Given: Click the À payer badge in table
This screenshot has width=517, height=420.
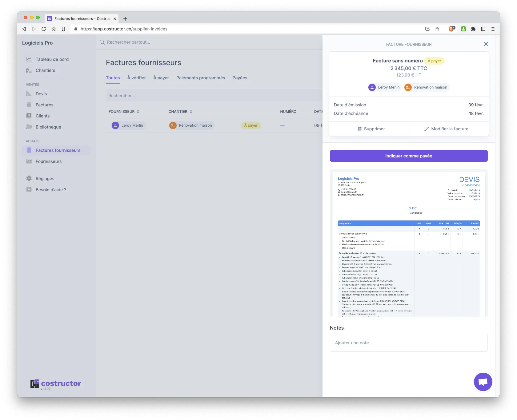Looking at the screenshot, I should pos(251,125).
